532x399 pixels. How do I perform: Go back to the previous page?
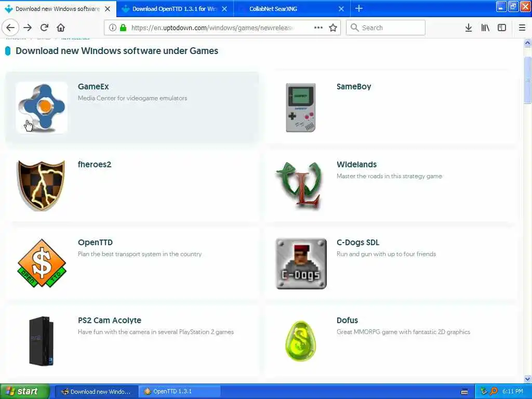pos(10,28)
